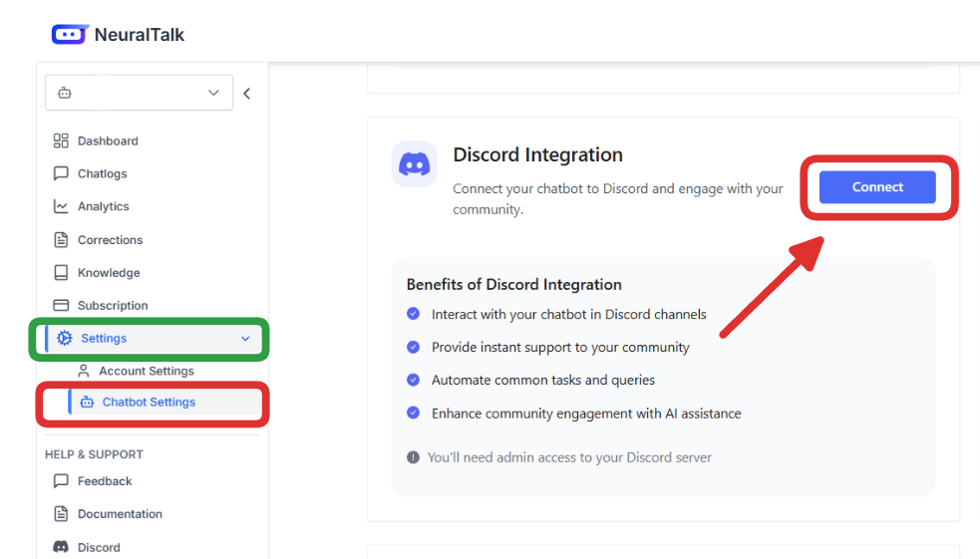This screenshot has width=980, height=559.
Task: Collapse the sidebar with the left chevron
Action: pyautogui.click(x=247, y=93)
